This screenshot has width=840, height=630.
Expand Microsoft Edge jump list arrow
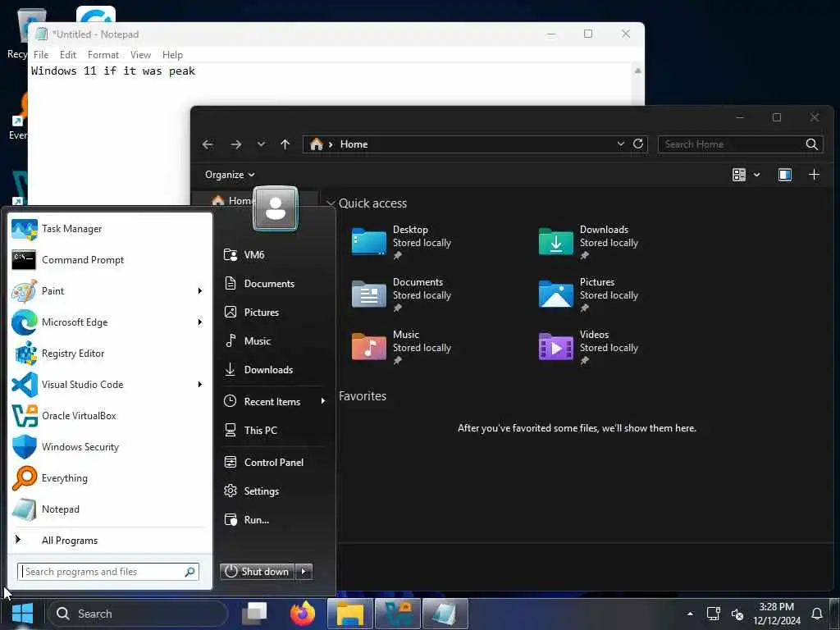pos(200,322)
